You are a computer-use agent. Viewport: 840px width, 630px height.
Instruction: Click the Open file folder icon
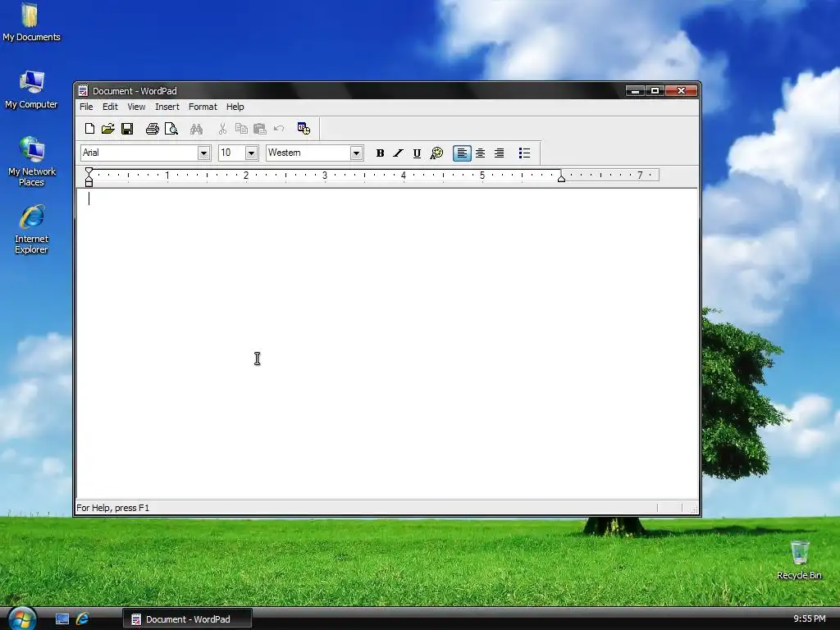[x=108, y=129]
